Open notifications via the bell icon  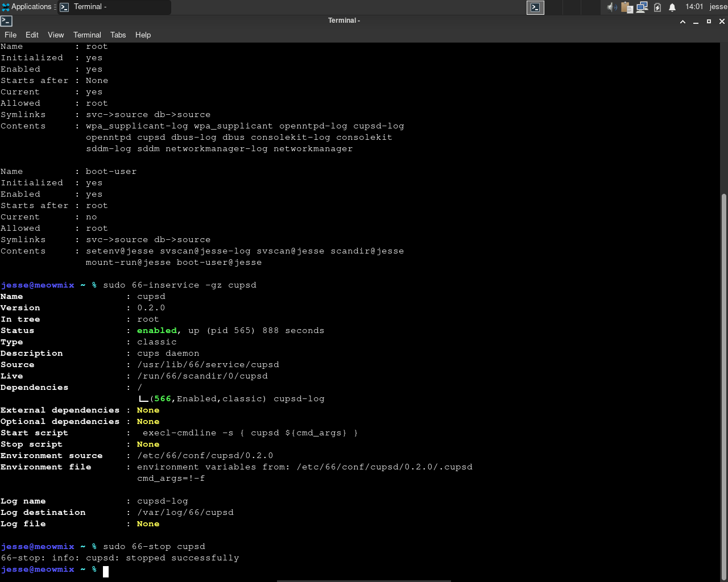coord(672,7)
